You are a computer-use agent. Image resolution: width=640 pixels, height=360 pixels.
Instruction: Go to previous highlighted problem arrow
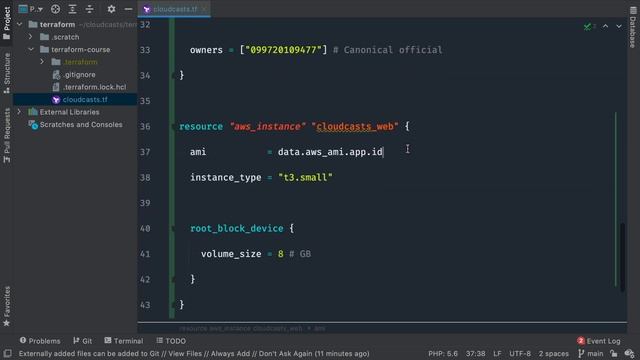pyautogui.click(x=605, y=26)
